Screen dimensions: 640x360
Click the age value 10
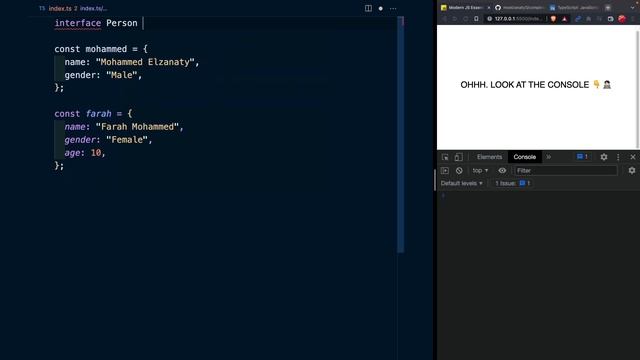click(96, 153)
